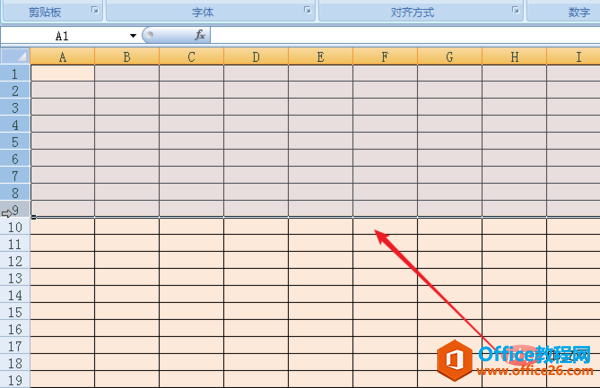Select row 9 header
Screen dimensions: 600x388
15,209
